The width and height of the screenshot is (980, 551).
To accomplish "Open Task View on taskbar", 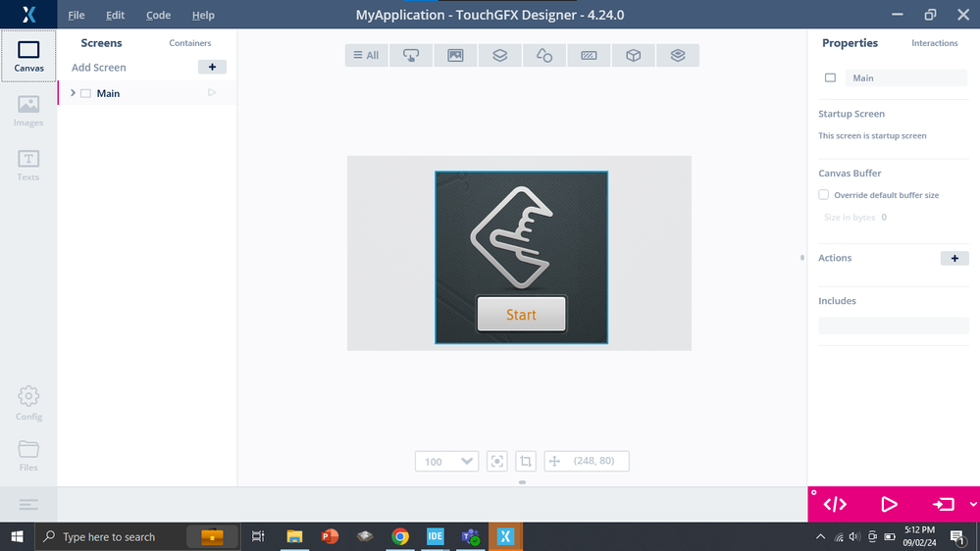I will coord(257,536).
